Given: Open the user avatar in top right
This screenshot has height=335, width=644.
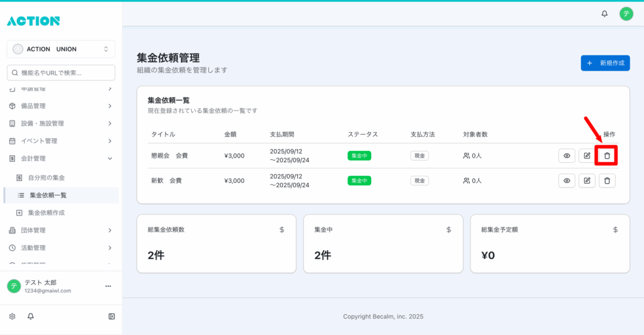Looking at the screenshot, I should [626, 14].
